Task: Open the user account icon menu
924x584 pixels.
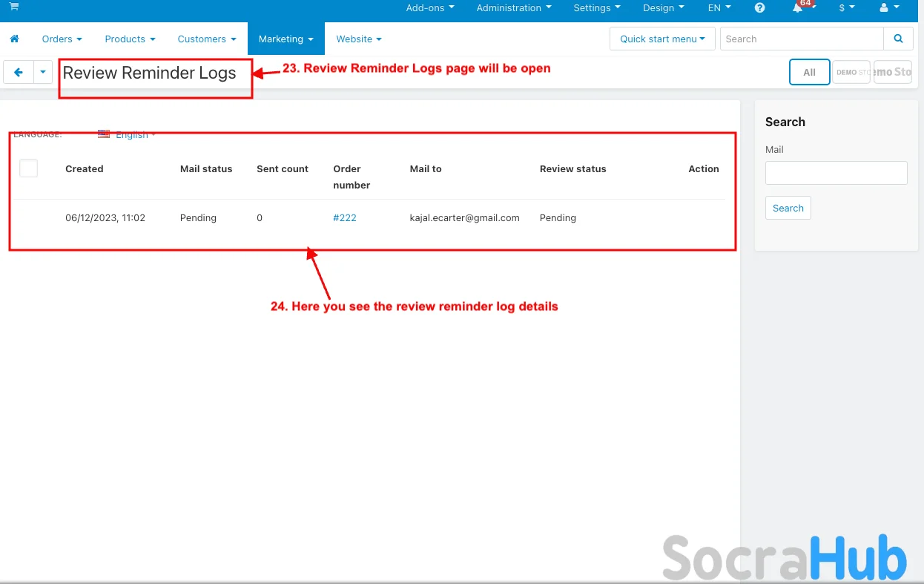Action: pyautogui.click(x=888, y=8)
